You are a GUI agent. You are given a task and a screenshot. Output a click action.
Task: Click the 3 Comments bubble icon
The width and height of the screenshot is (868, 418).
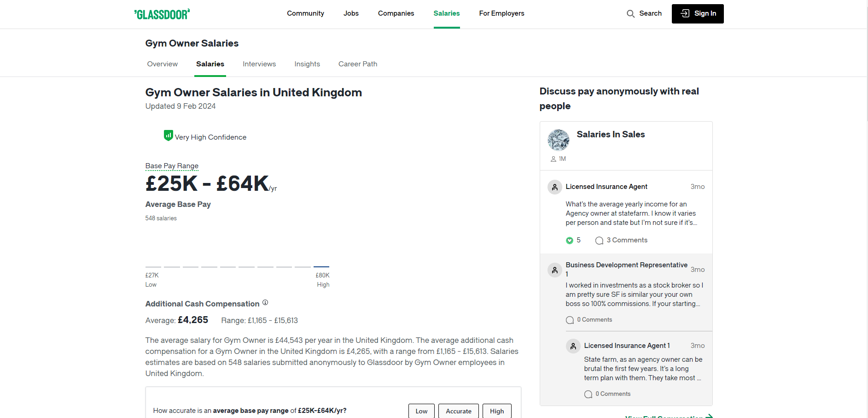pyautogui.click(x=599, y=241)
